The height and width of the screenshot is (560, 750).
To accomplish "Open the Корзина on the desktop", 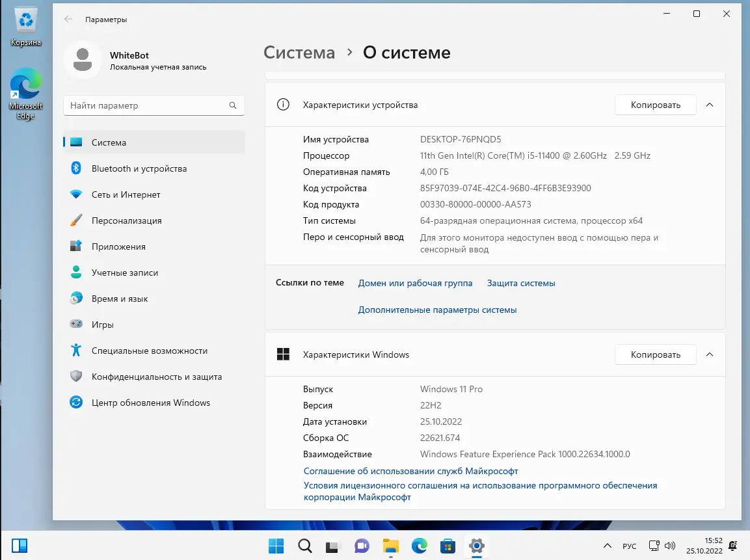I will pos(25,21).
